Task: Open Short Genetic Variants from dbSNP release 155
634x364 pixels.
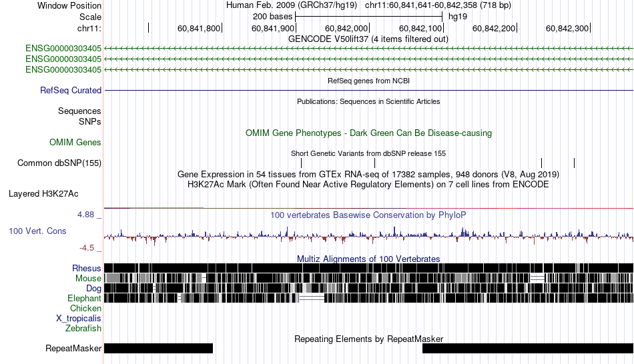Action: coord(368,153)
